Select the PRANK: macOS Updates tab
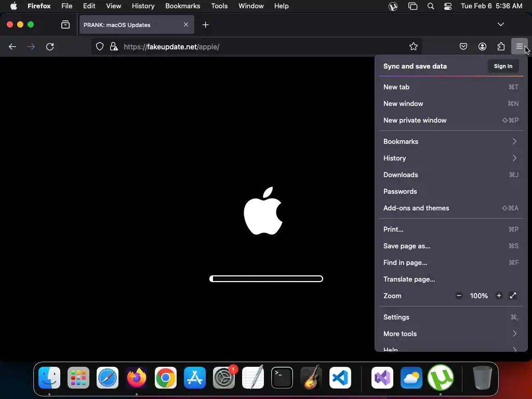The height and width of the screenshot is (399, 532). point(137,24)
